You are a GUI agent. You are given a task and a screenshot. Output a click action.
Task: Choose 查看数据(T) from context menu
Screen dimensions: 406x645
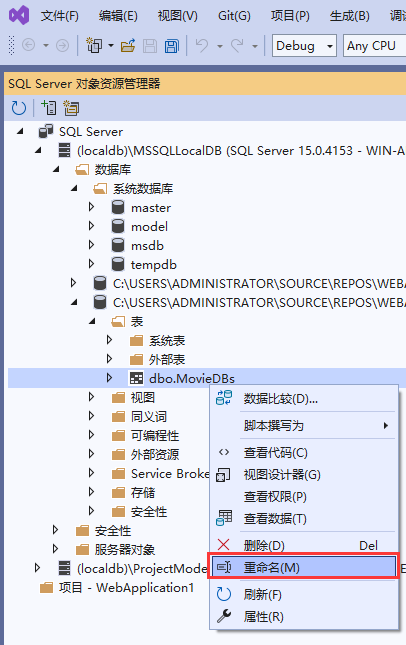click(x=304, y=518)
